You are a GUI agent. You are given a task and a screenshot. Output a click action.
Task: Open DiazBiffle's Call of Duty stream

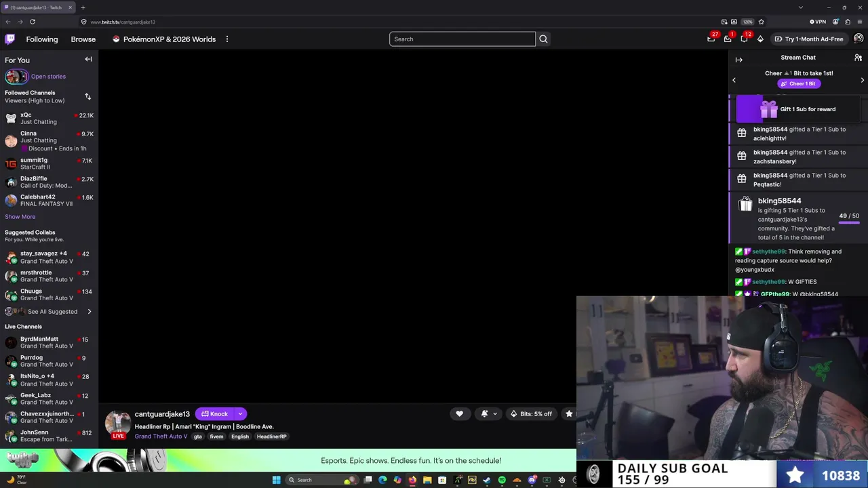click(x=49, y=182)
